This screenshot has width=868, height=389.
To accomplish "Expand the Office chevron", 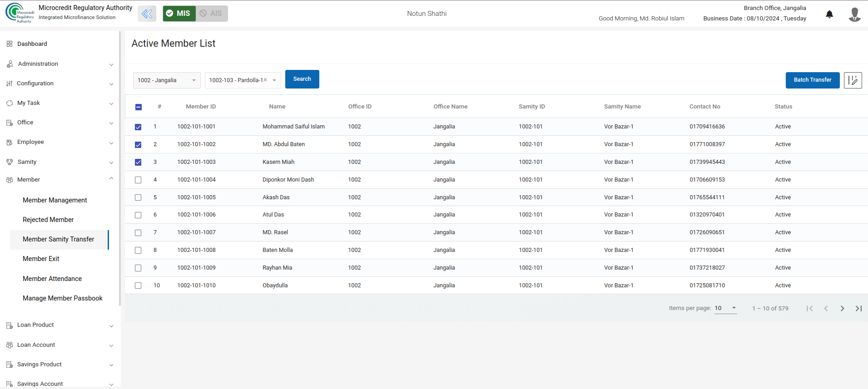I will 111,123.
